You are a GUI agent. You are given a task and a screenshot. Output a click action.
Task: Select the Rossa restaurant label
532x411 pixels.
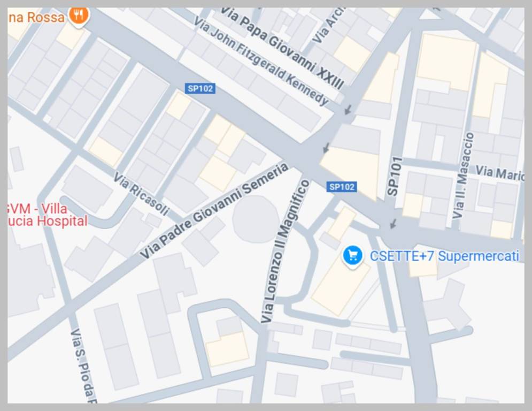coord(36,17)
